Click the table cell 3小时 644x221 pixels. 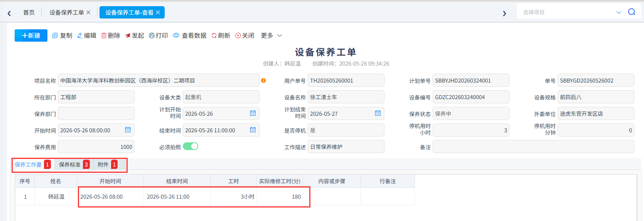pos(234,197)
